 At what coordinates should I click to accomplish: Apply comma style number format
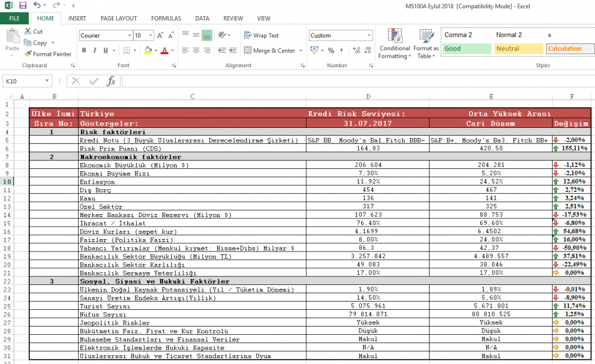342,51
